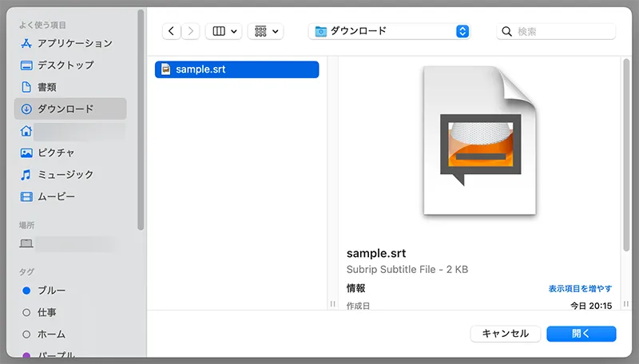Image resolution: width=639 pixels, height=364 pixels.
Task: Click the magnifying glass search icon
Action: tap(506, 31)
